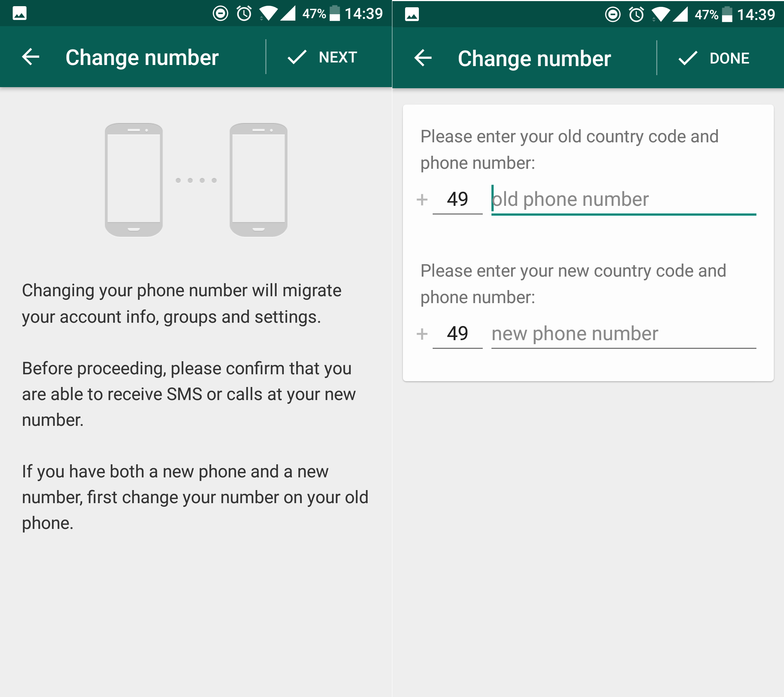Click the do-not-disturb icon in status bar

220,13
